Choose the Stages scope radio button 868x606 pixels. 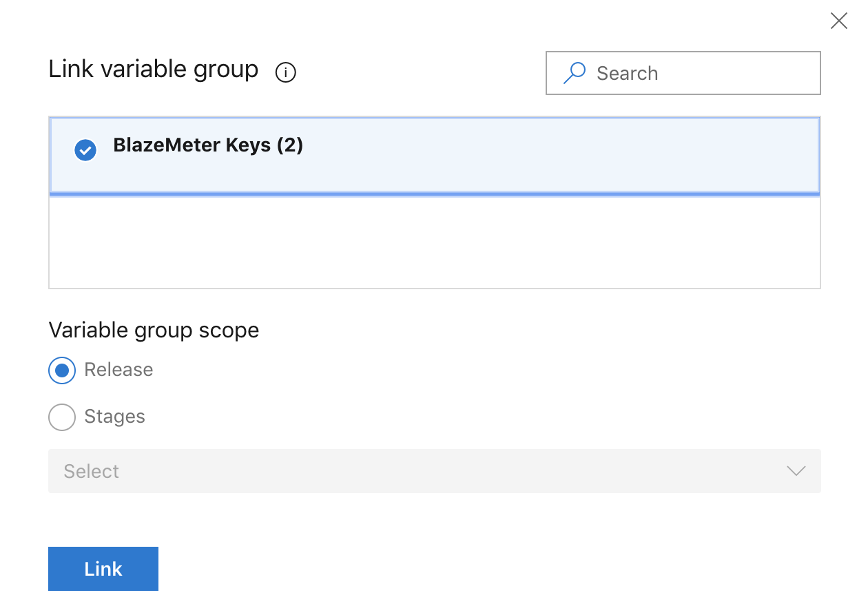pyautogui.click(x=62, y=417)
